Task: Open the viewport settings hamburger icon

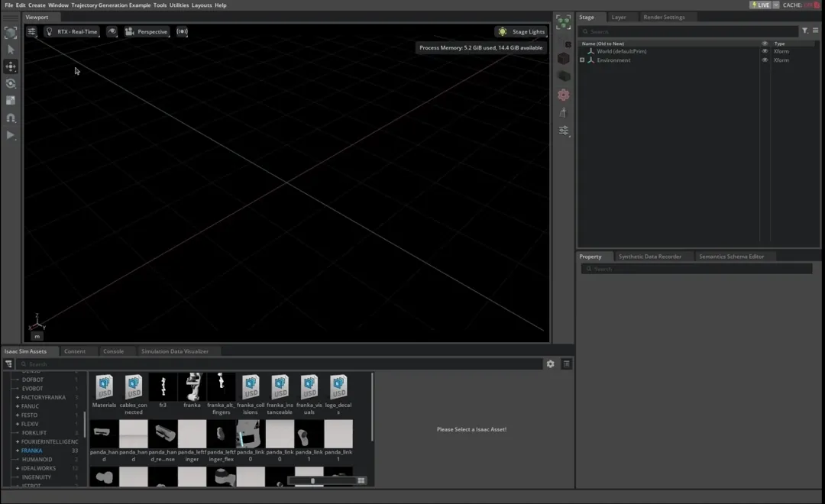Action: [x=31, y=31]
